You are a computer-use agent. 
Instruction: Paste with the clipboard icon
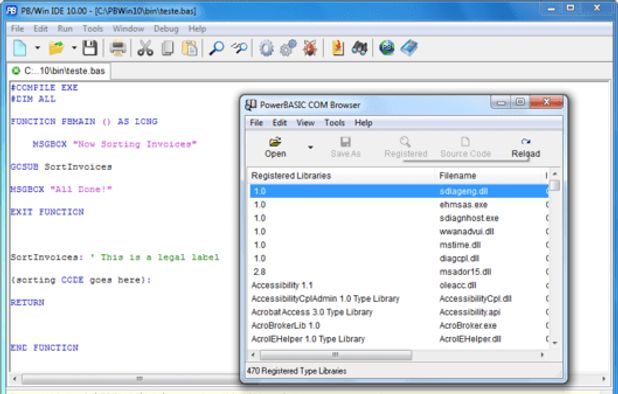tap(190, 48)
